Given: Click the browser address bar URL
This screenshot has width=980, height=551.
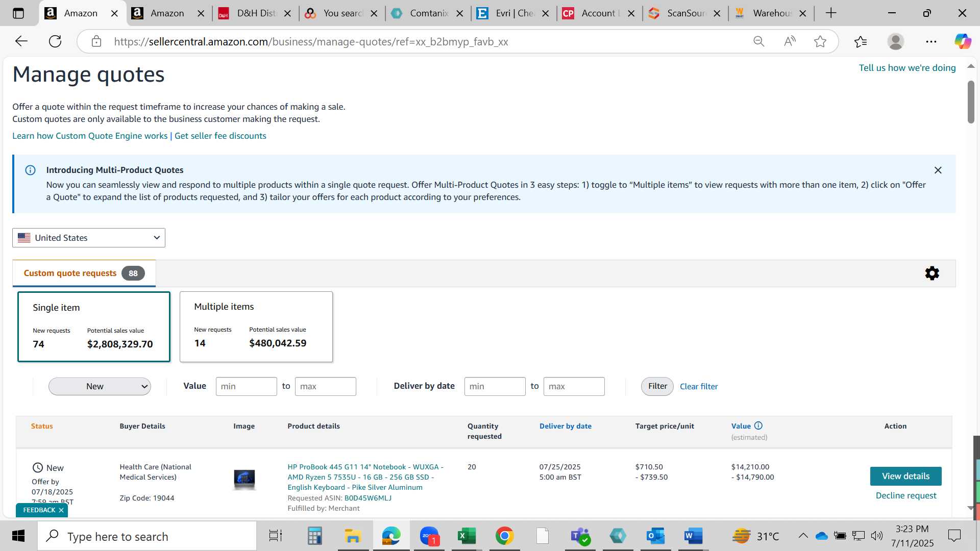Looking at the screenshot, I should coord(311,41).
